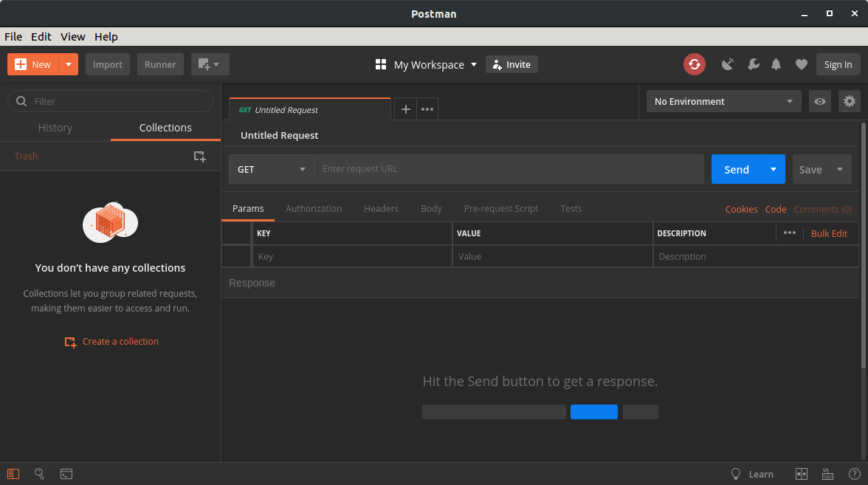Screen dimensions: 868x485
Task: Expand the Send button dropdown arrow
Action: pos(773,169)
